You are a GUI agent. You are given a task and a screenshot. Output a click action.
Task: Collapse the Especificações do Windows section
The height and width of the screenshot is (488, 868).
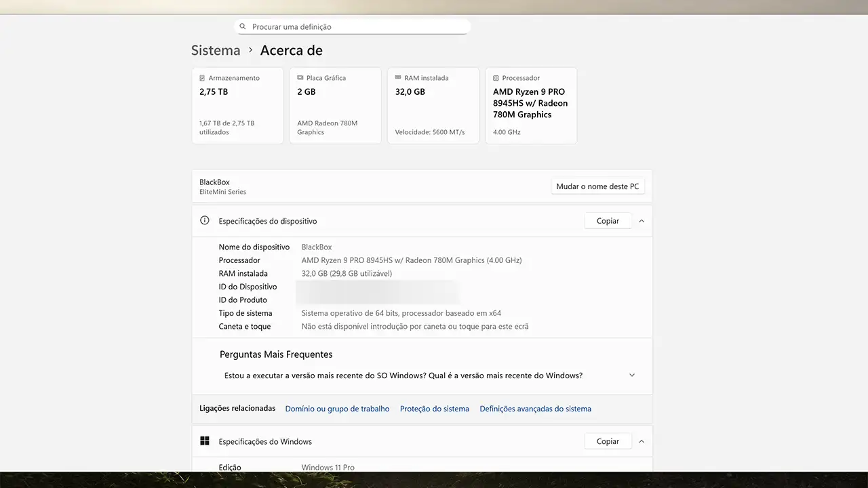click(x=642, y=441)
